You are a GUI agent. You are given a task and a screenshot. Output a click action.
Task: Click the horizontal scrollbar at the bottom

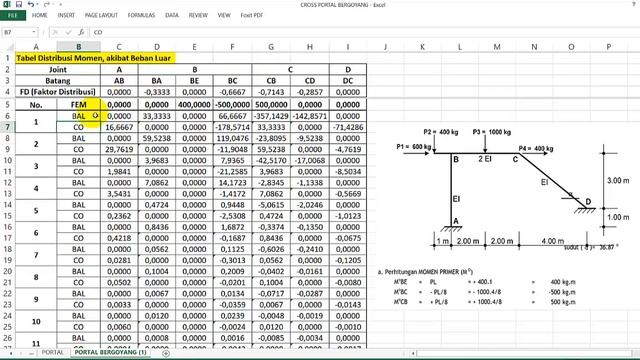(524, 353)
